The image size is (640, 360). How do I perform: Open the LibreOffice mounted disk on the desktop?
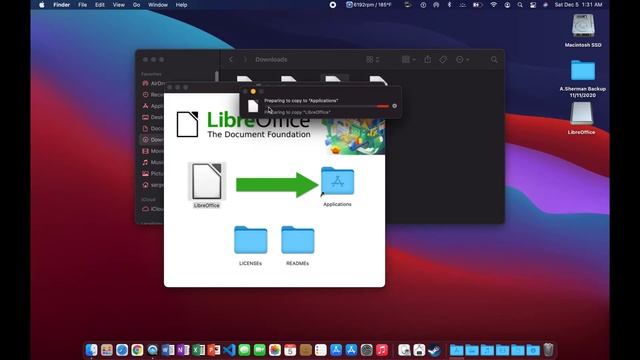pyautogui.click(x=581, y=113)
